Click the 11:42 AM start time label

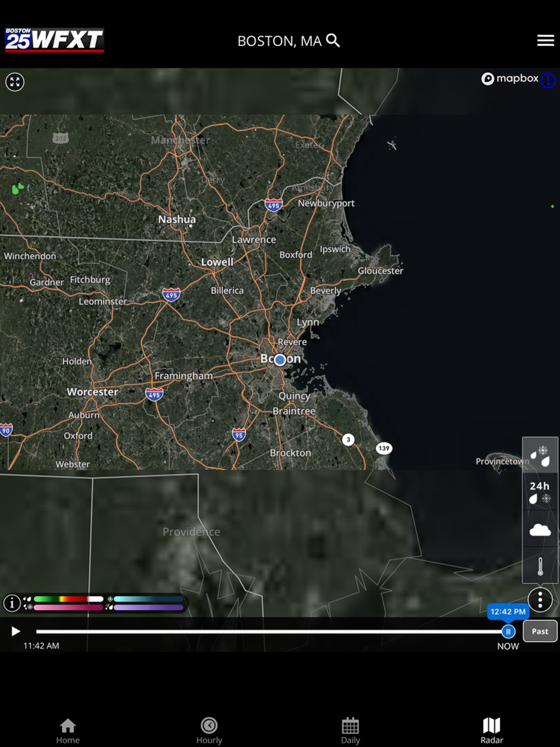pyautogui.click(x=41, y=646)
